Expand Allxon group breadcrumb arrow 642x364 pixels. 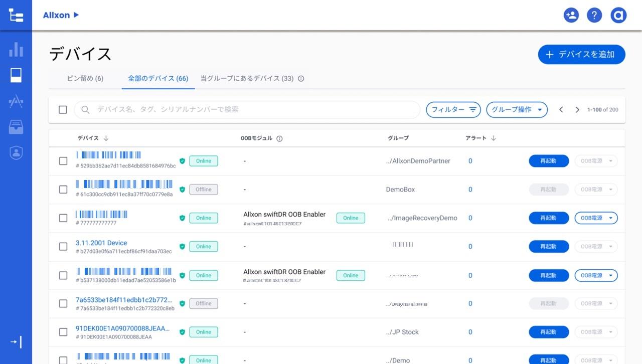click(76, 15)
